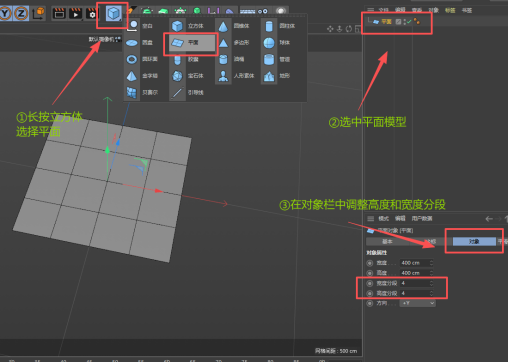Add a 金字塔 pyramid primitive

[x=132, y=76]
